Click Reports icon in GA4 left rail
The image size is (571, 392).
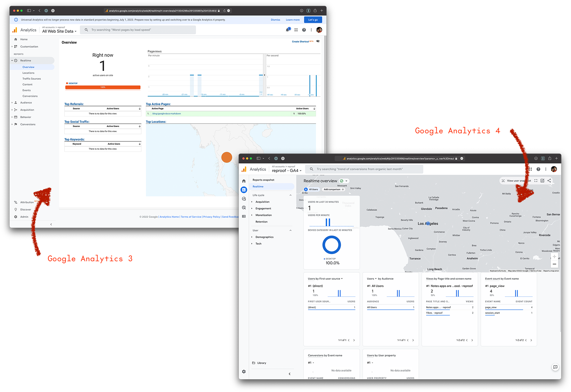[x=244, y=190]
